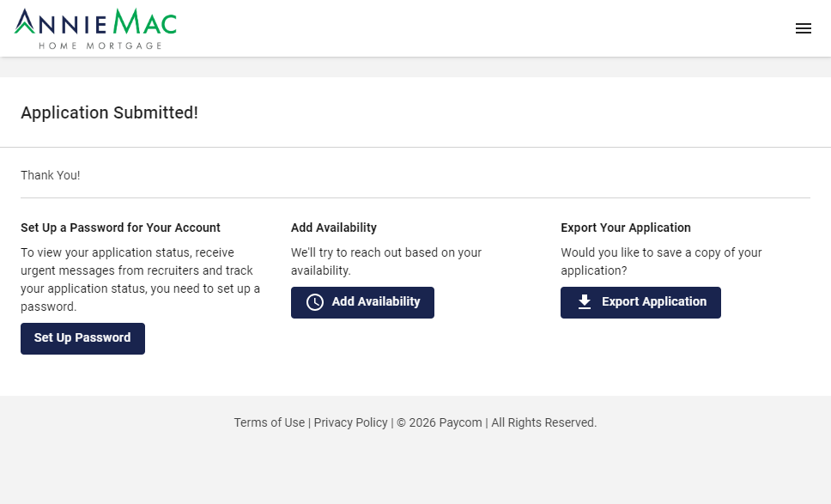Click the AnnieMac Home Mortgage logo
831x504 pixels.
click(x=94, y=23)
